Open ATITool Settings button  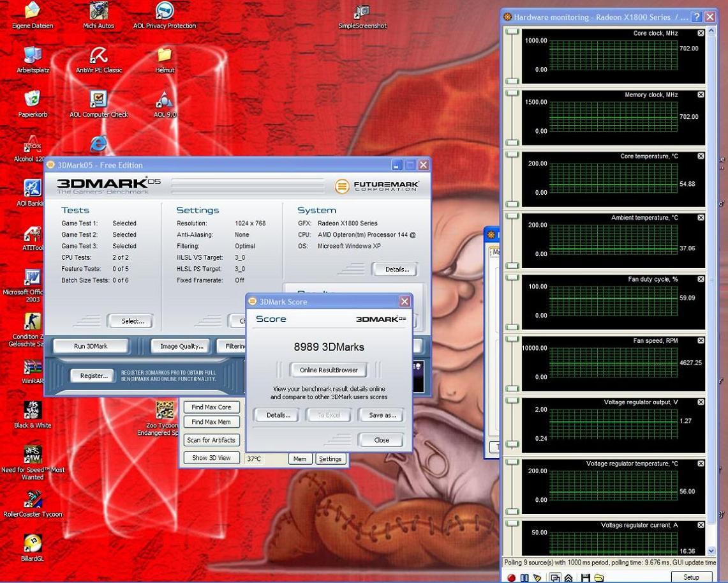click(330, 458)
